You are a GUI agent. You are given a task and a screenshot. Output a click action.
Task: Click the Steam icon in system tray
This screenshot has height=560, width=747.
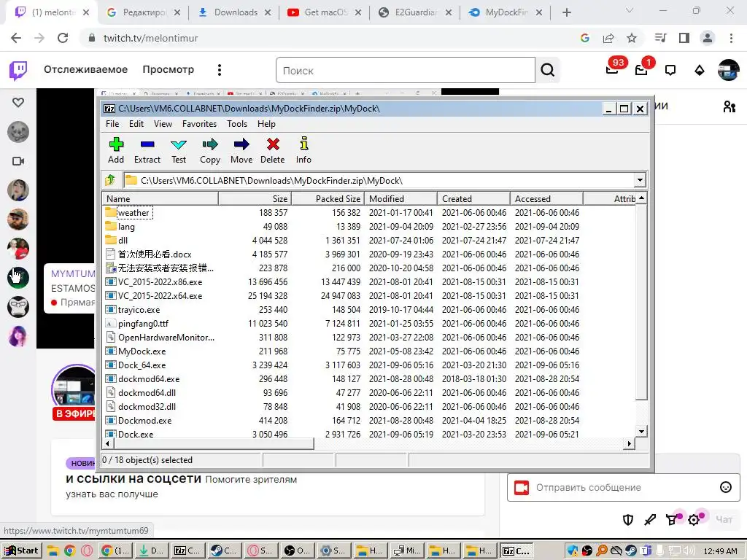coord(631,551)
